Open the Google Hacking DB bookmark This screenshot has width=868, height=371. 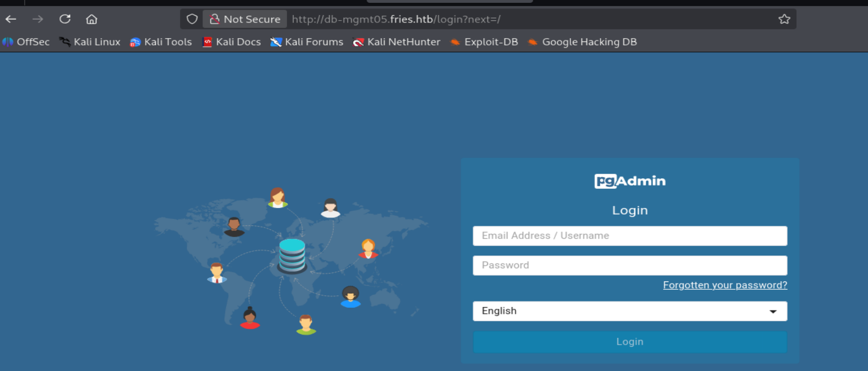582,42
